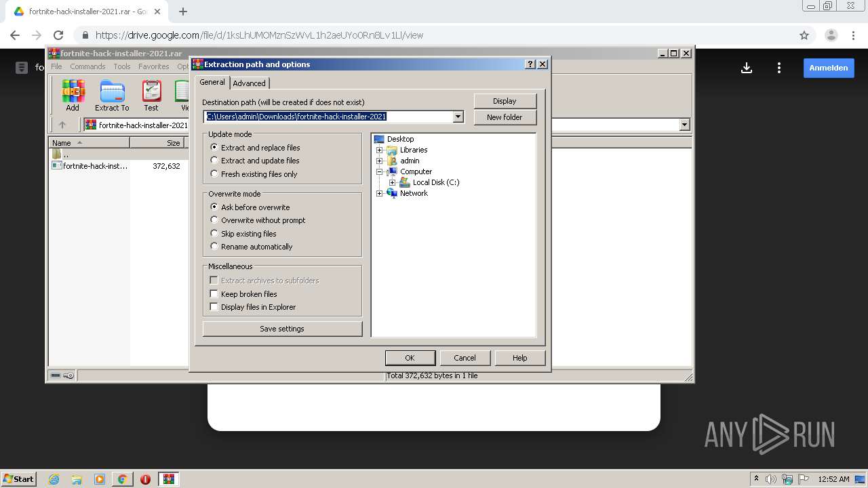The height and width of the screenshot is (488, 868).
Task: Open Windows Media Player from taskbar
Action: pyautogui.click(x=100, y=479)
